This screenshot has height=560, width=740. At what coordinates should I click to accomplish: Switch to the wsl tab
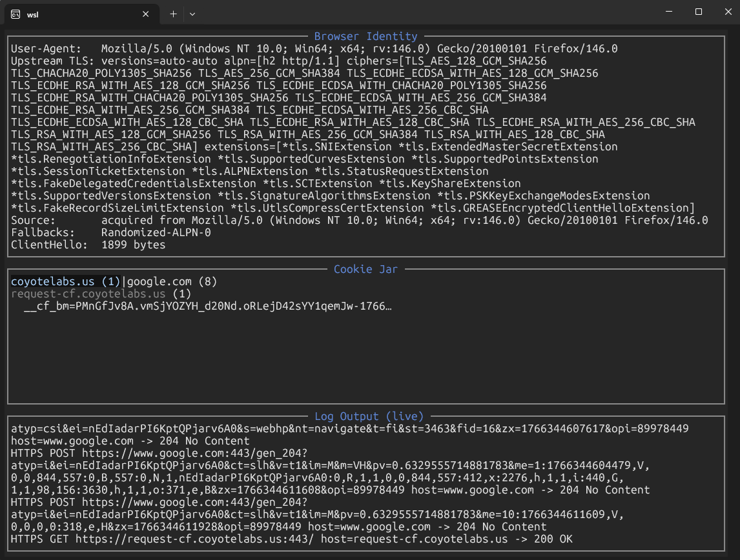click(x=77, y=14)
